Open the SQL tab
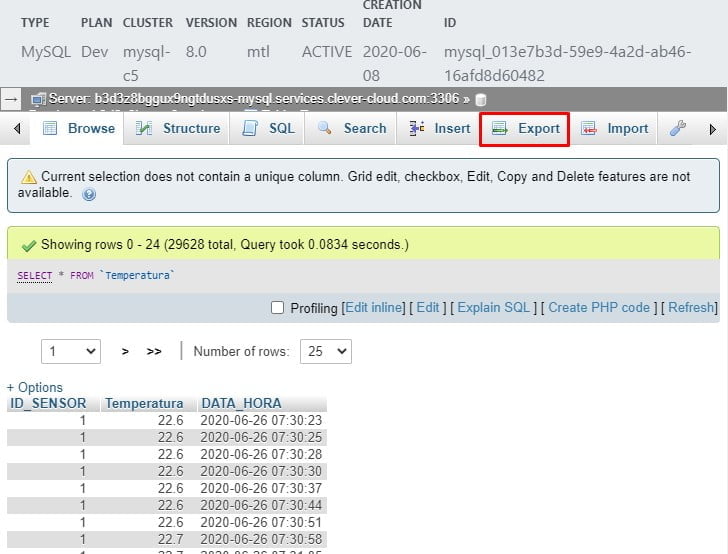This screenshot has width=728, height=554. (x=268, y=129)
